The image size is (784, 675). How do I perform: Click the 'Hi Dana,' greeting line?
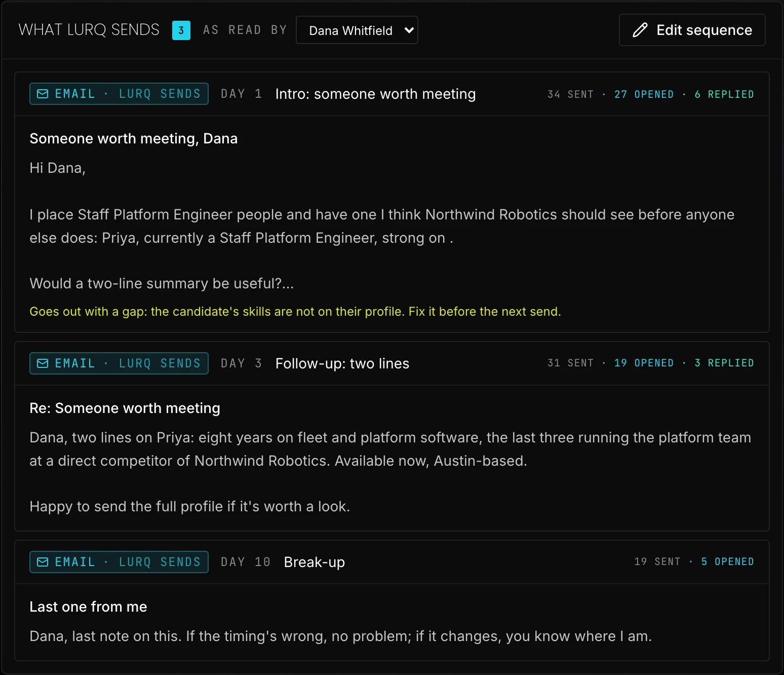[58, 168]
